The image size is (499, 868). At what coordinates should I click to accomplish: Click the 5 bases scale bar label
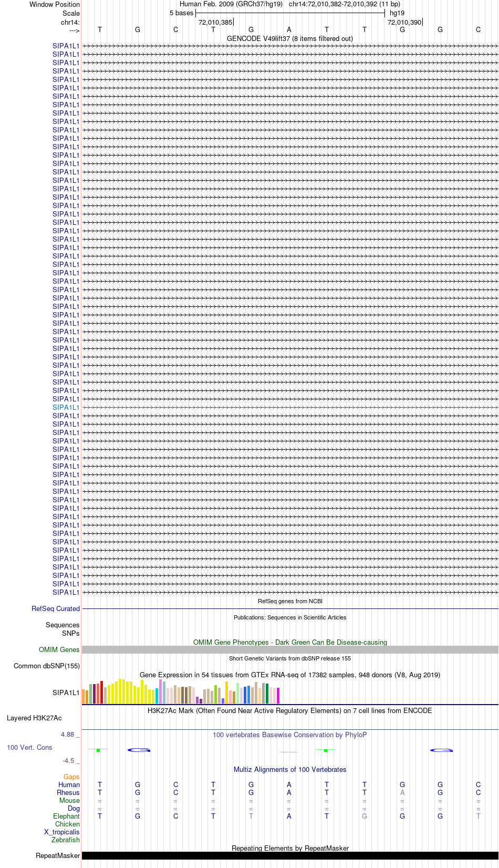pos(181,13)
